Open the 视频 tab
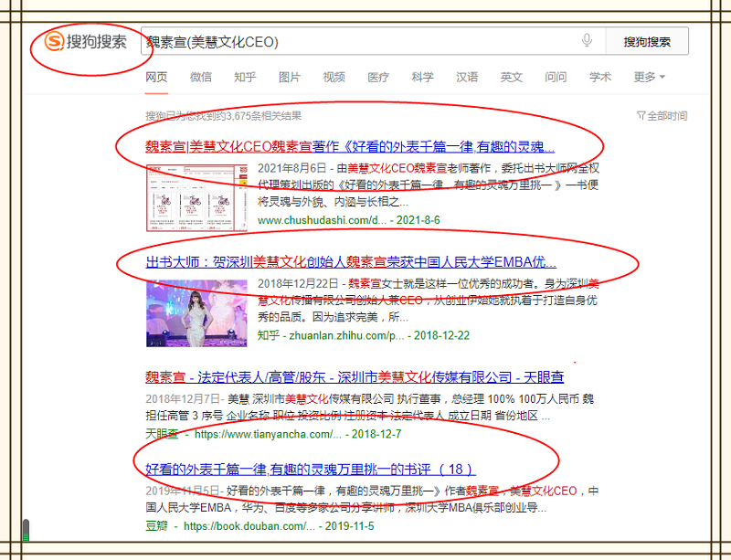The image size is (731, 560). pos(334,78)
